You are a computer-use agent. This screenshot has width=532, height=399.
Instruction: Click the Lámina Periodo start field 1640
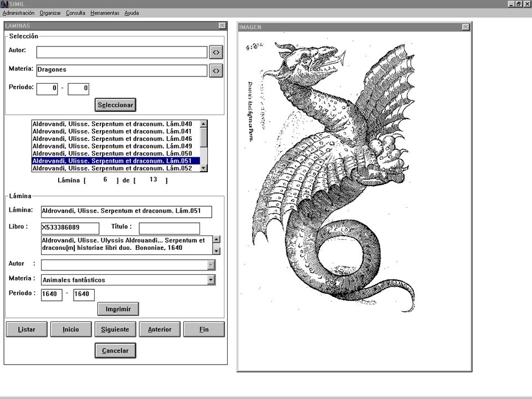[52, 294]
